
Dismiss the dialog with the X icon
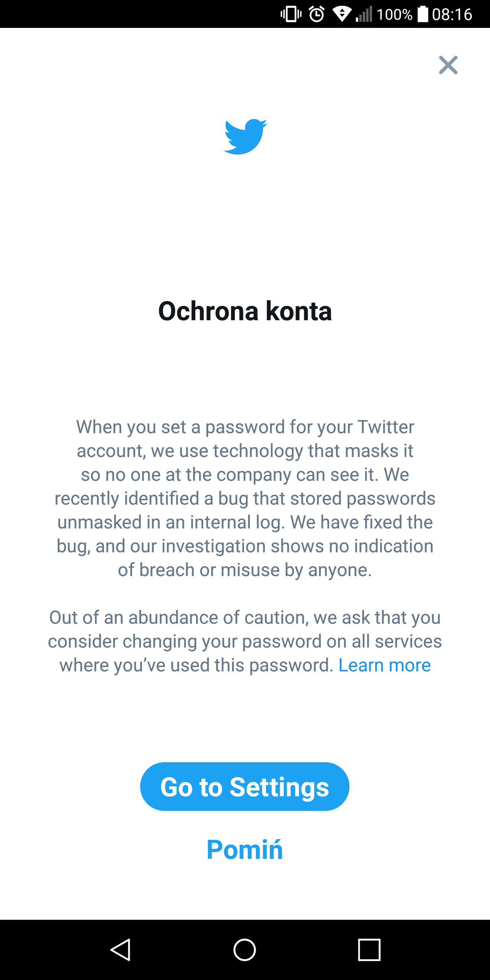click(x=448, y=65)
